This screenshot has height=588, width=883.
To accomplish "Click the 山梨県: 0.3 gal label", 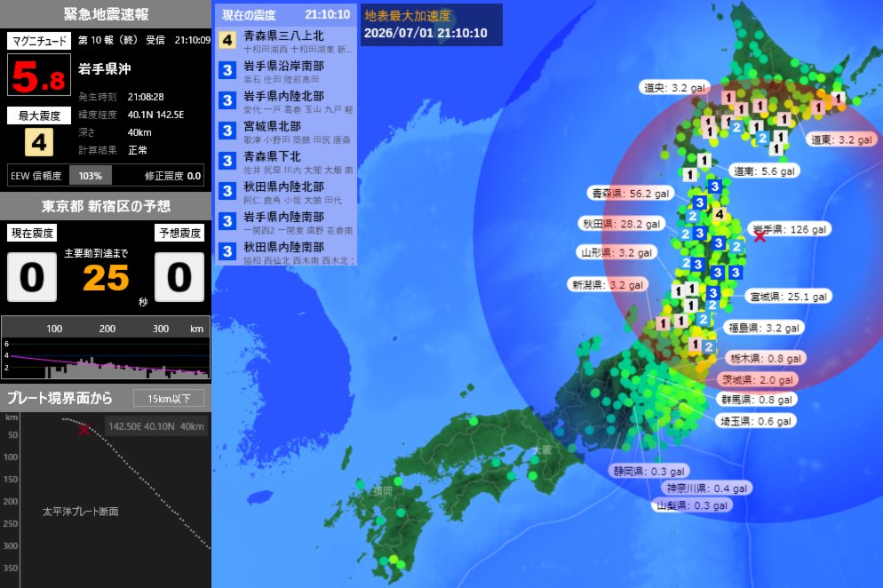I will 692,505.
